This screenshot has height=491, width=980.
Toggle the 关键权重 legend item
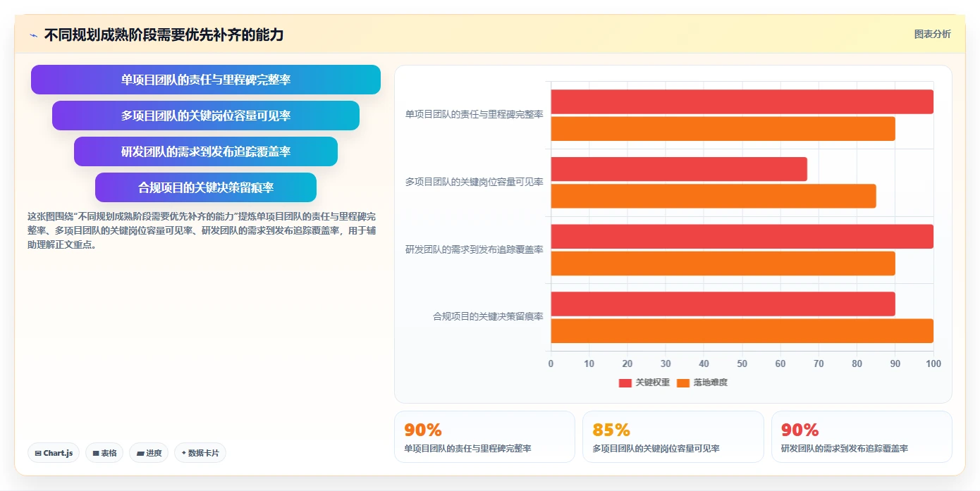click(644, 383)
